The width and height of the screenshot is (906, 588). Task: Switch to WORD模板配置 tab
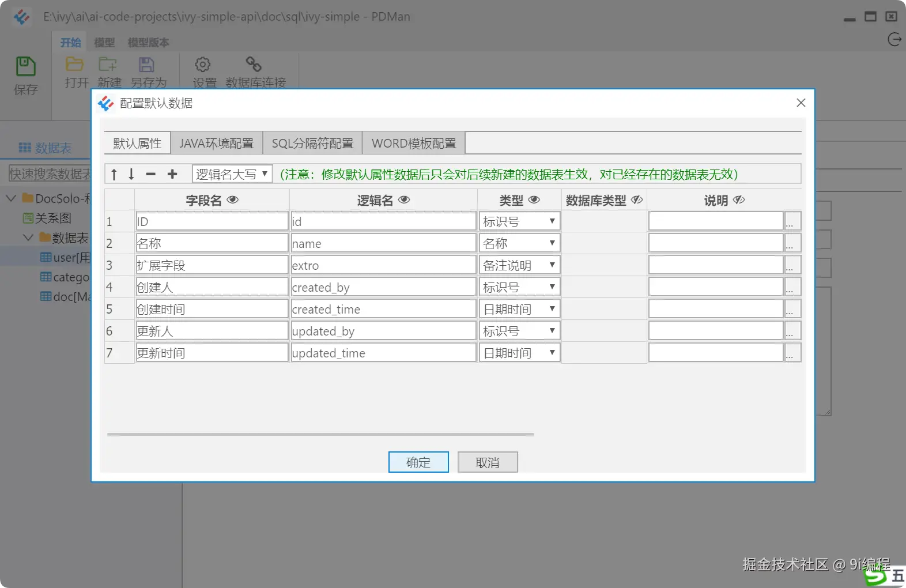coord(414,143)
